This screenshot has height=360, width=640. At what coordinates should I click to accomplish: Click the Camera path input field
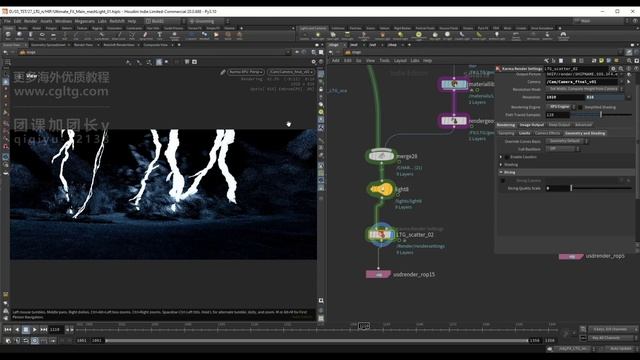tap(582, 82)
